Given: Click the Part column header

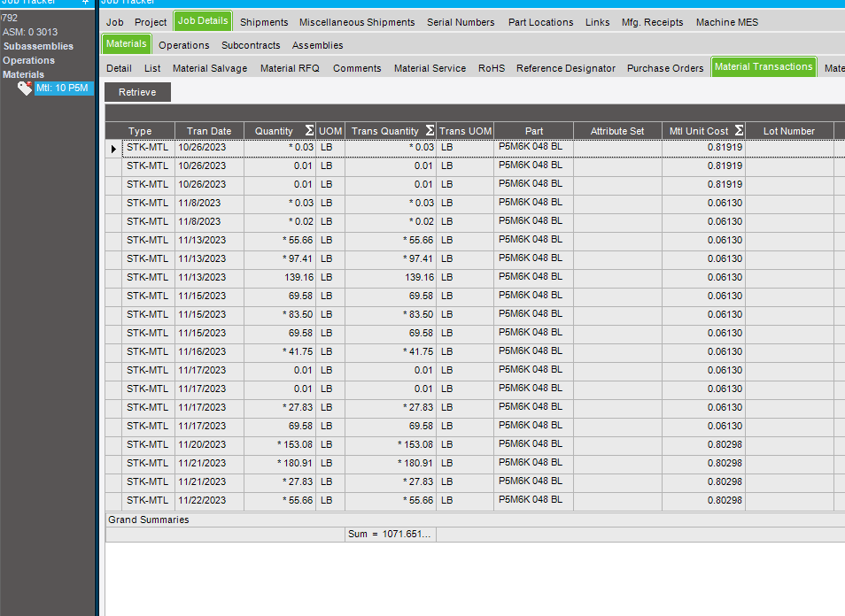Looking at the screenshot, I should (x=533, y=131).
